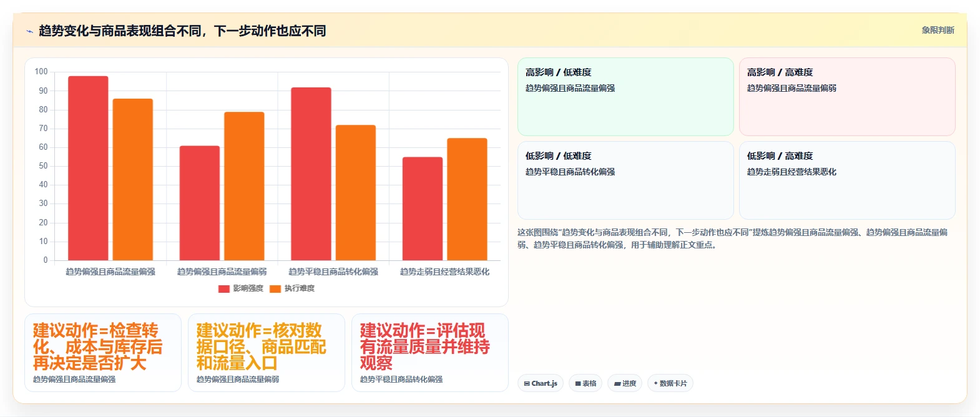Click the x-axis label 趋势走弱且经营结果恶化
Screen dimensions: 980x417
coord(444,272)
